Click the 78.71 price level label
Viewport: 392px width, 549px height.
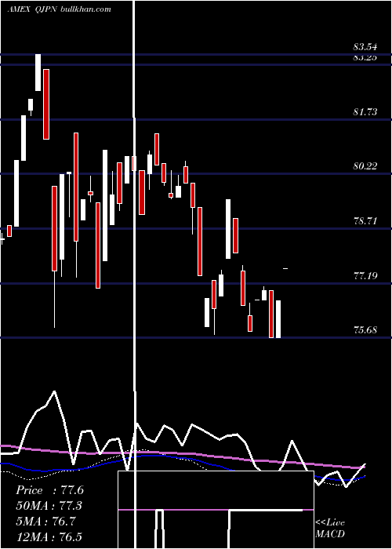click(x=365, y=221)
